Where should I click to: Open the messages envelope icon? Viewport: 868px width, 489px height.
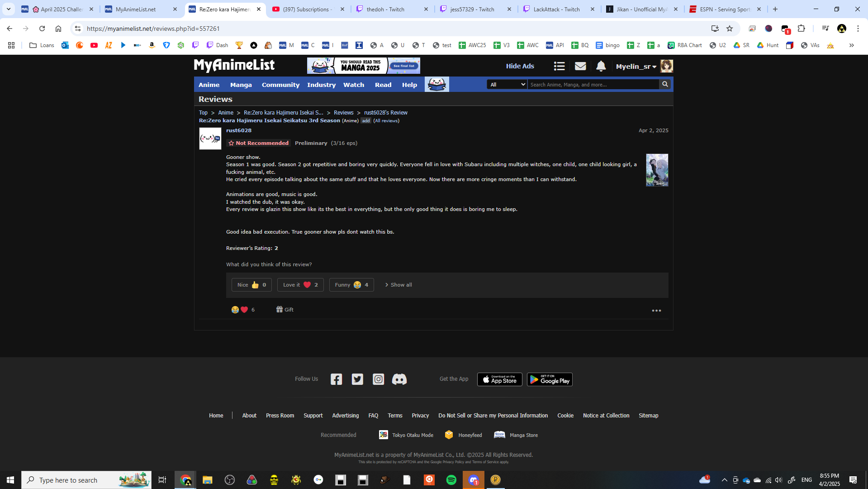pyautogui.click(x=580, y=66)
